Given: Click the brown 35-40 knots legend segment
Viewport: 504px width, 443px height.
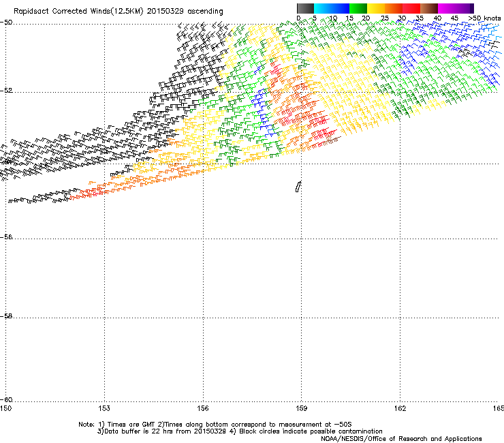Looking at the screenshot, I should pyautogui.click(x=429, y=8).
